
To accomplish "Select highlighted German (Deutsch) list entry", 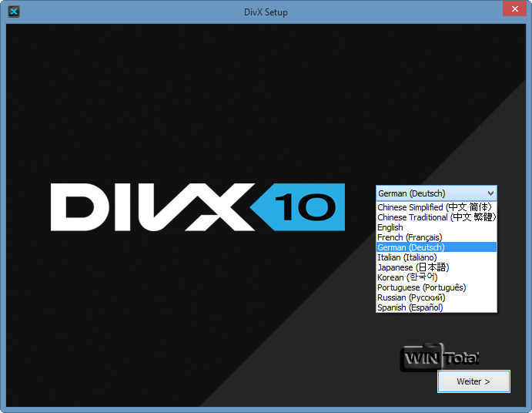I will click(437, 247).
